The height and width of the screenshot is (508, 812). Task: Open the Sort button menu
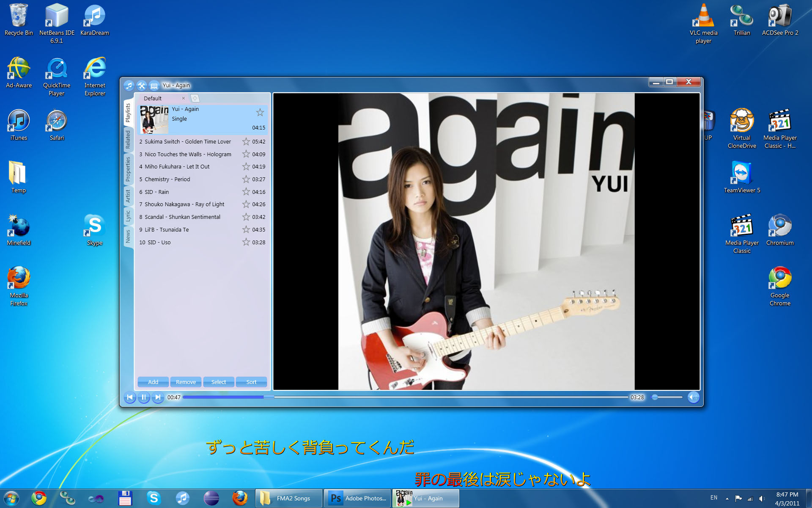tap(251, 382)
